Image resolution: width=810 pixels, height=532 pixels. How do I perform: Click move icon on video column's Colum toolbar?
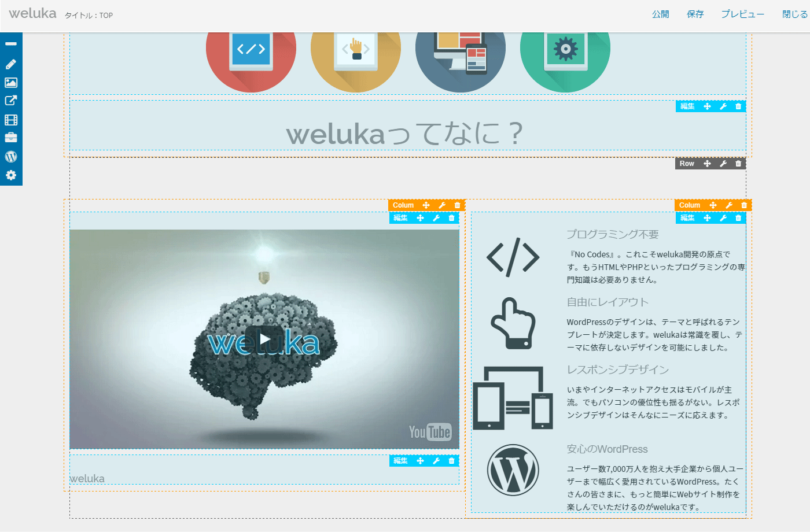click(426, 205)
